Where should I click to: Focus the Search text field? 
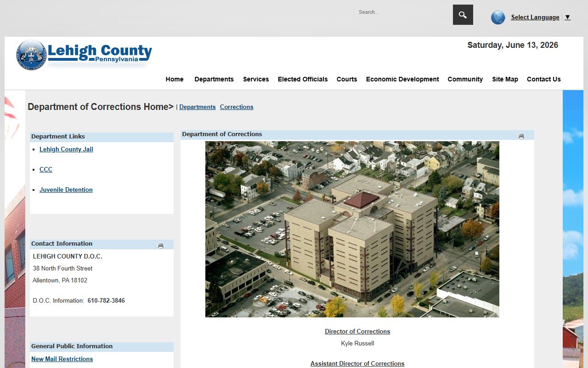click(403, 12)
